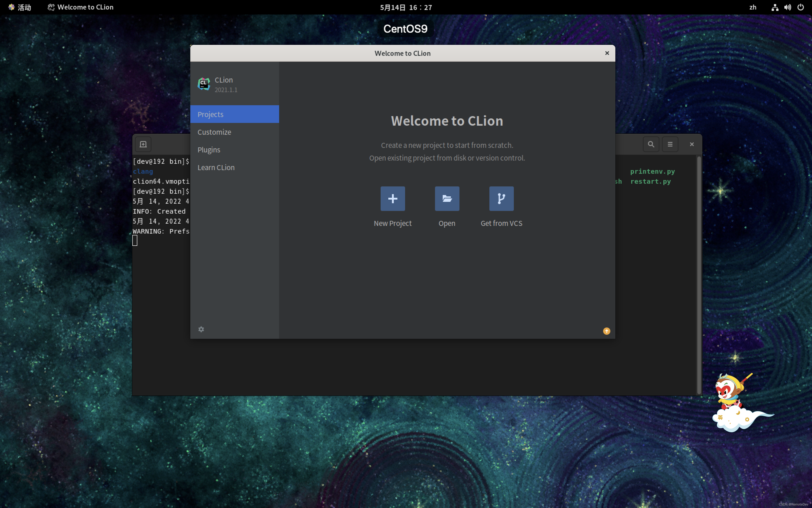Click the blue clang entry in terminal
This screenshot has width=812, height=508.
(x=143, y=171)
